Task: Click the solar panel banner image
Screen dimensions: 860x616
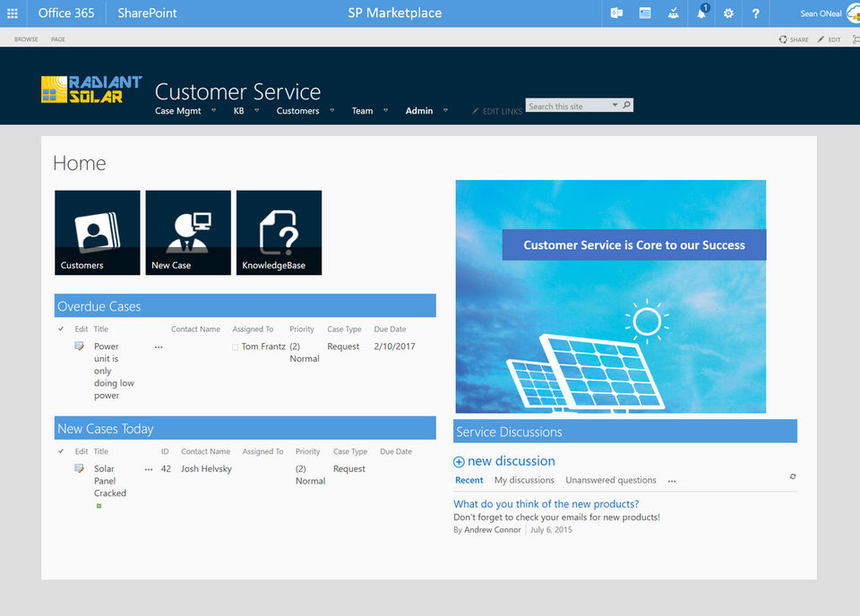Action: point(610,296)
